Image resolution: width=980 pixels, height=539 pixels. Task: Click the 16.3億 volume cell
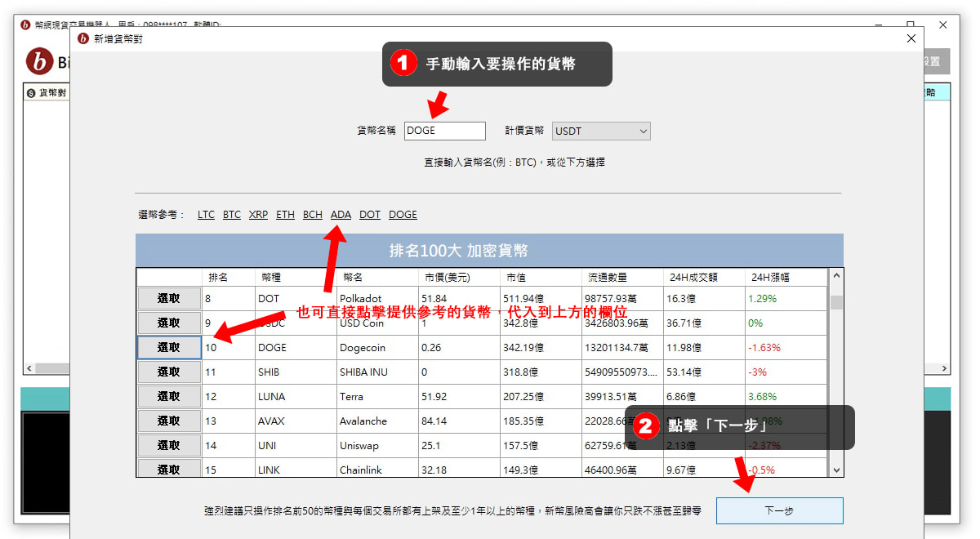click(x=704, y=299)
